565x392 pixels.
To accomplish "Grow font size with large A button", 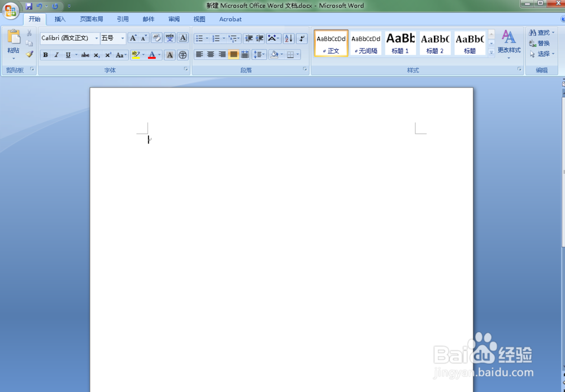I will tap(133, 38).
